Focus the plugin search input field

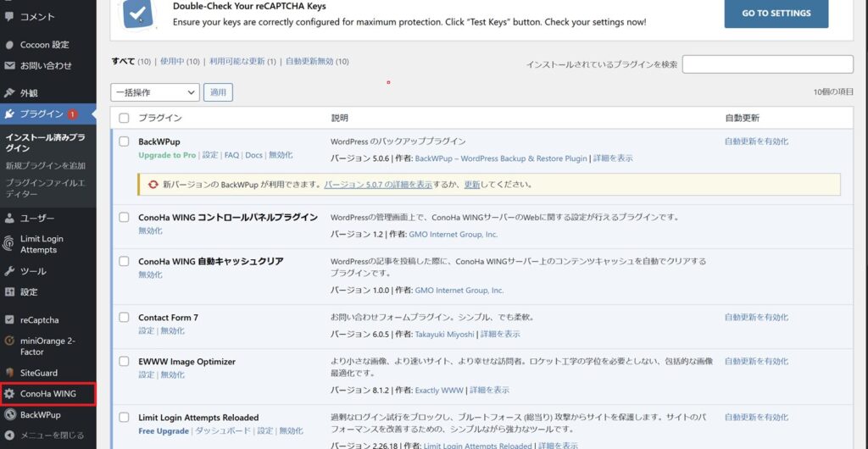coord(767,64)
